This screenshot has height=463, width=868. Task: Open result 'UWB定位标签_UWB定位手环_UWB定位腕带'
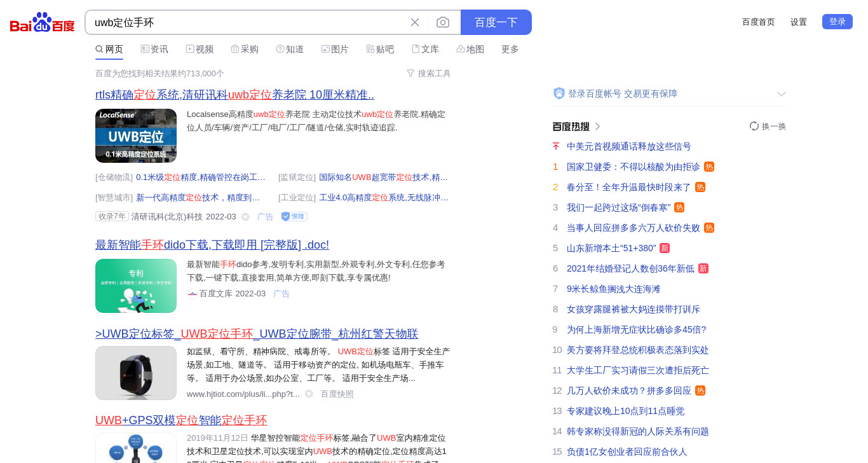pyautogui.click(x=257, y=334)
